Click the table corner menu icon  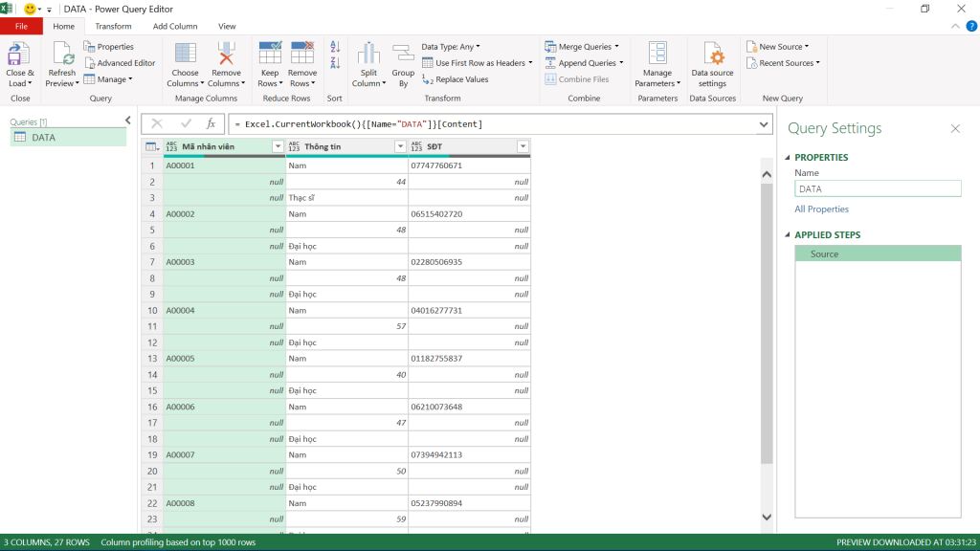click(152, 146)
